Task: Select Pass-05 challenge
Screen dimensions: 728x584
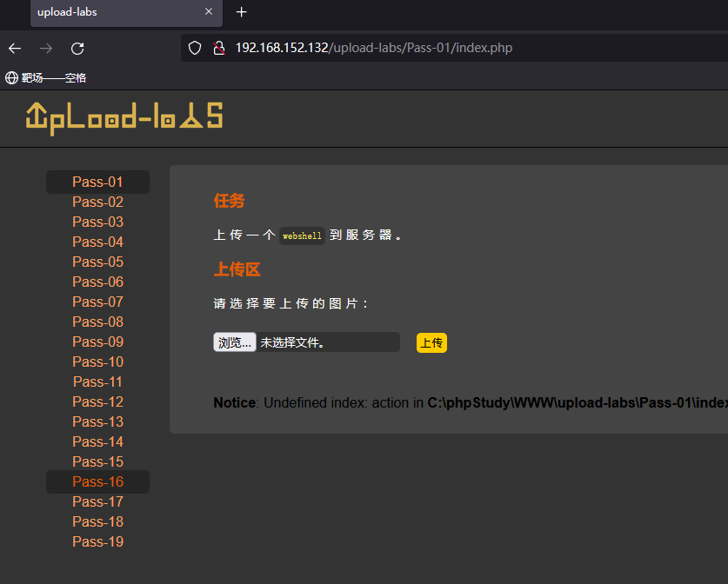Action: (97, 262)
